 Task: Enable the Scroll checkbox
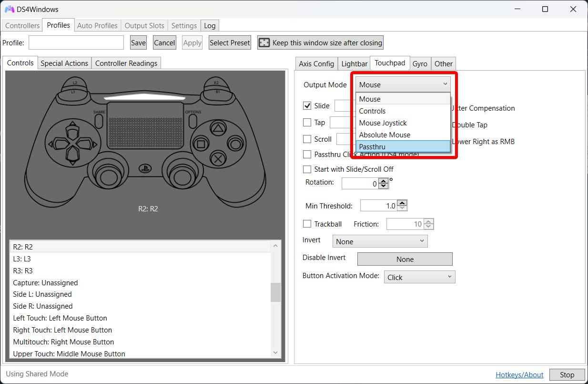pos(307,139)
